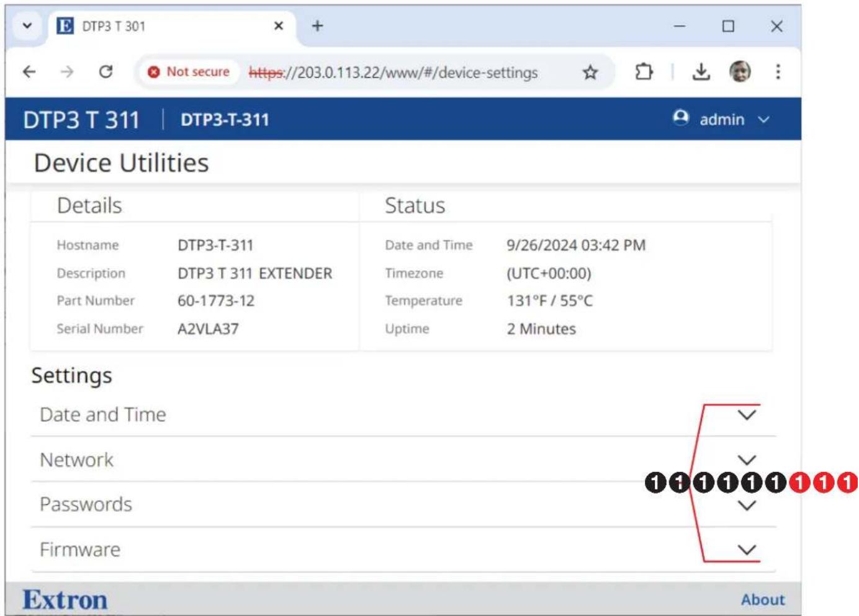Click the DTP3 T 311 header title

click(x=81, y=120)
